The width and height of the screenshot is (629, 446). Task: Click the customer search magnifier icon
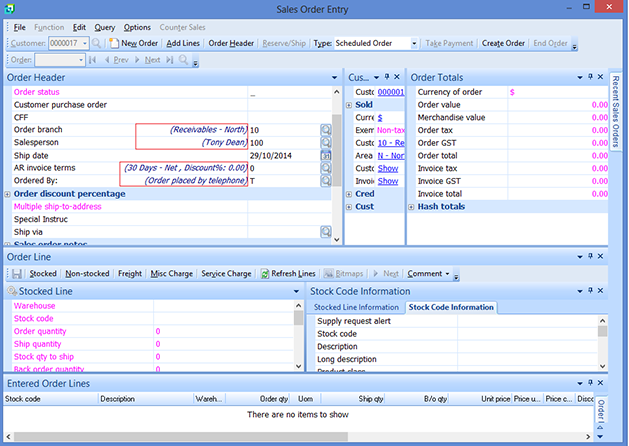pos(96,43)
